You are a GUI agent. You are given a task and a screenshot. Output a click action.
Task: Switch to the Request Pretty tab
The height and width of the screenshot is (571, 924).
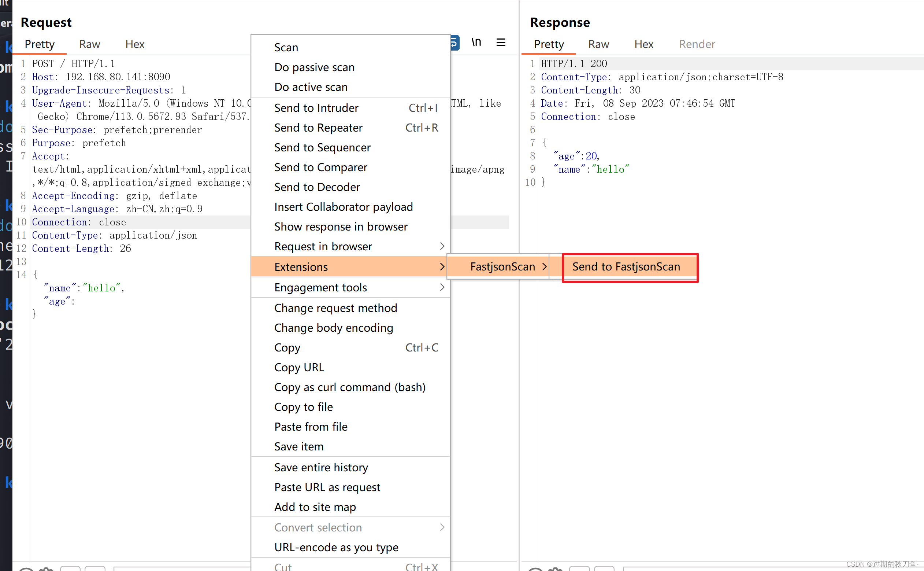click(40, 44)
